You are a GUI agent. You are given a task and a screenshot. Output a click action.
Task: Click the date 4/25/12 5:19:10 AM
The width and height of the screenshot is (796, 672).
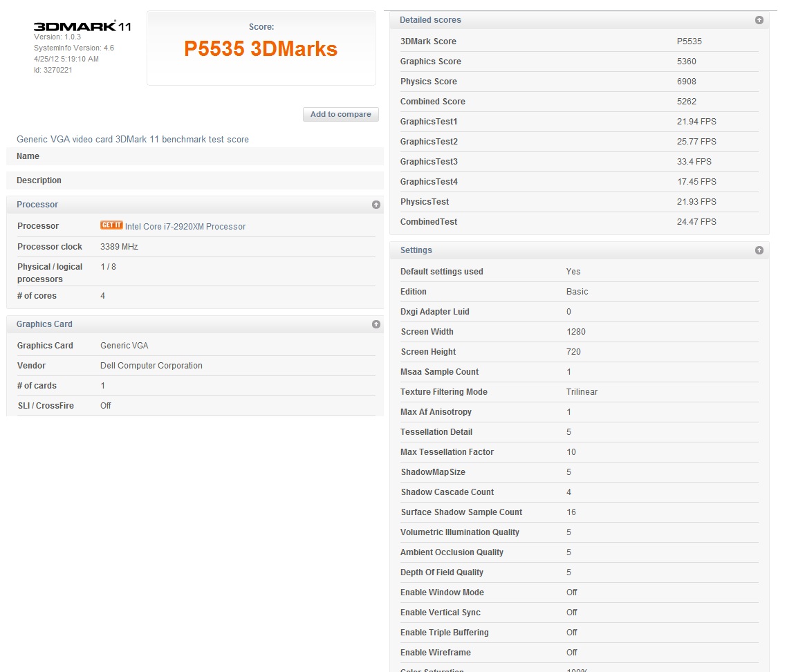66,59
